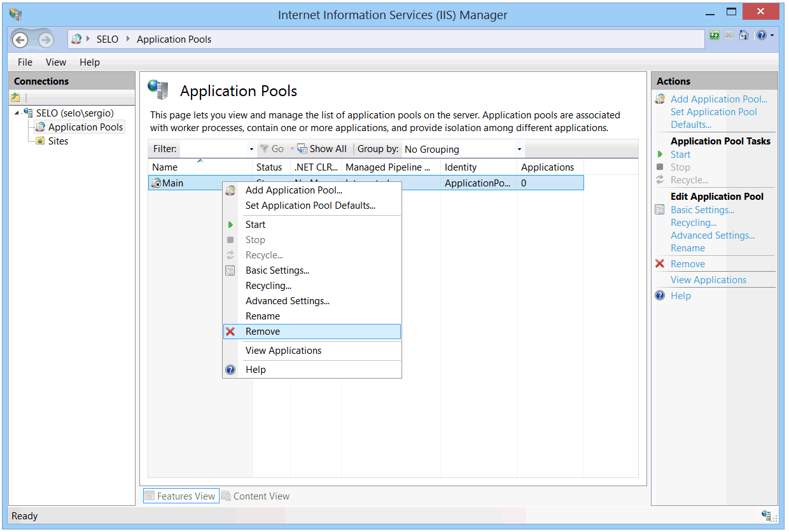Click Rename link in Actions pane
789x532 pixels.
[688, 248]
